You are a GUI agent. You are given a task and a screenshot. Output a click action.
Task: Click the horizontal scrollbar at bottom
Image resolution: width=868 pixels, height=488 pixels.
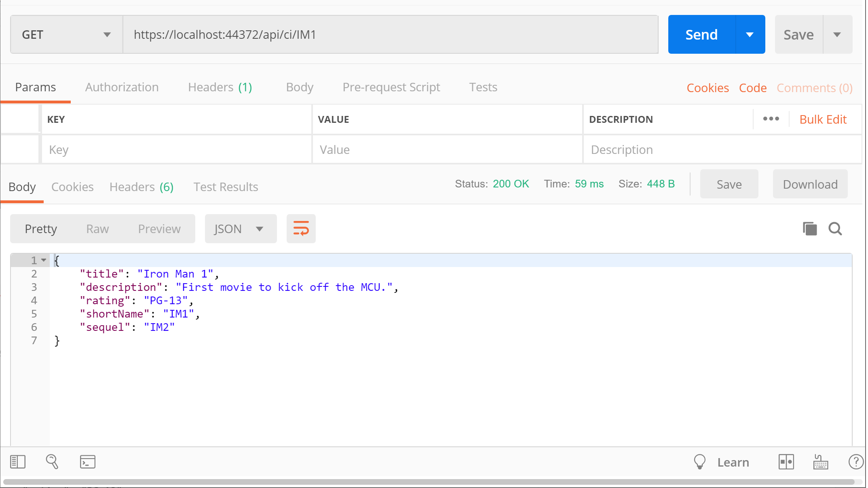[x=429, y=482]
